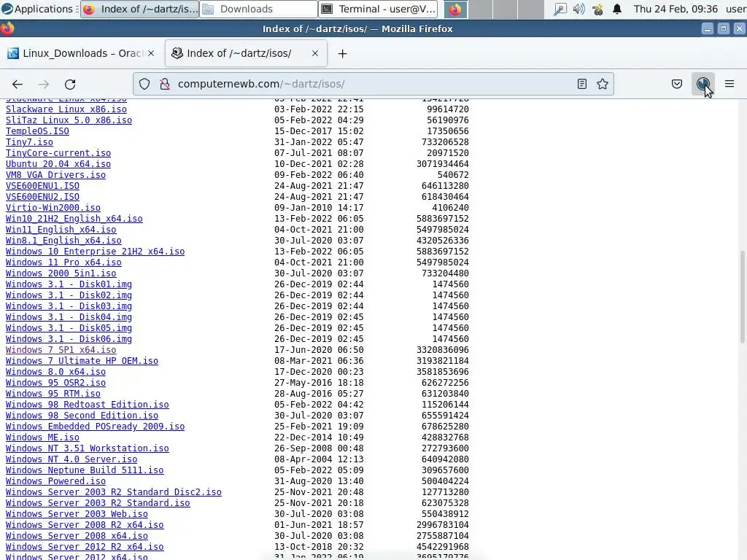Viewport: 747px width, 560px height.
Task: Close the Index of /~dartz/isos/ tab
Action: tap(315, 53)
